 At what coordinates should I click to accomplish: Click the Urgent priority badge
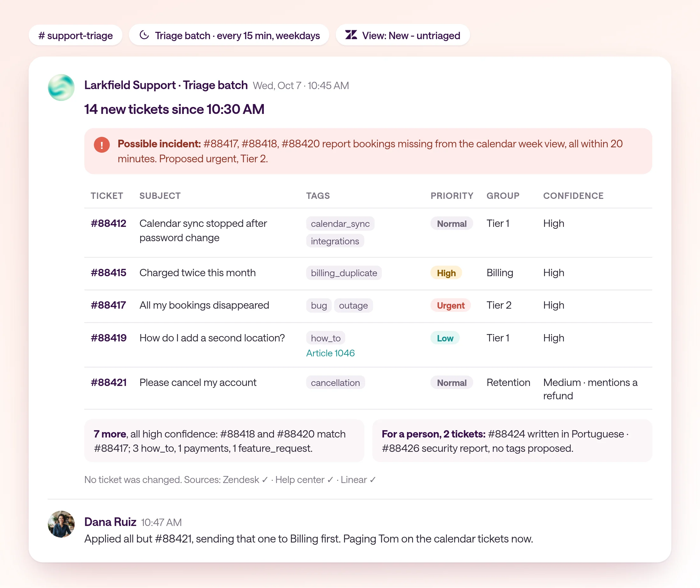450,305
